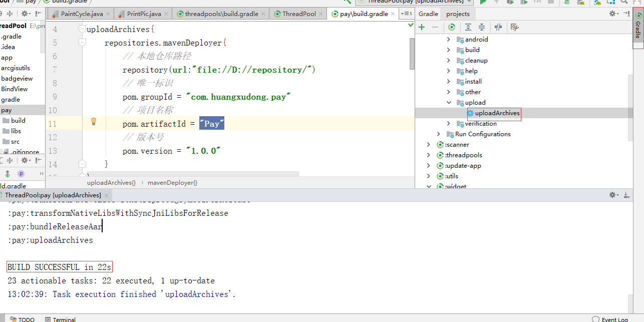This screenshot has height=322, width=644.
Task: Expand the verification task group
Action: (449, 123)
